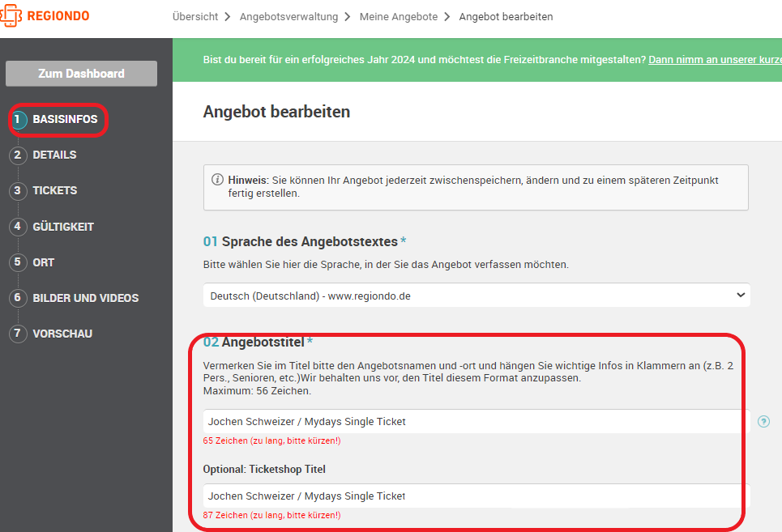Click Meine Angebote breadcrumb link
This screenshot has width=782, height=532.
tap(399, 16)
